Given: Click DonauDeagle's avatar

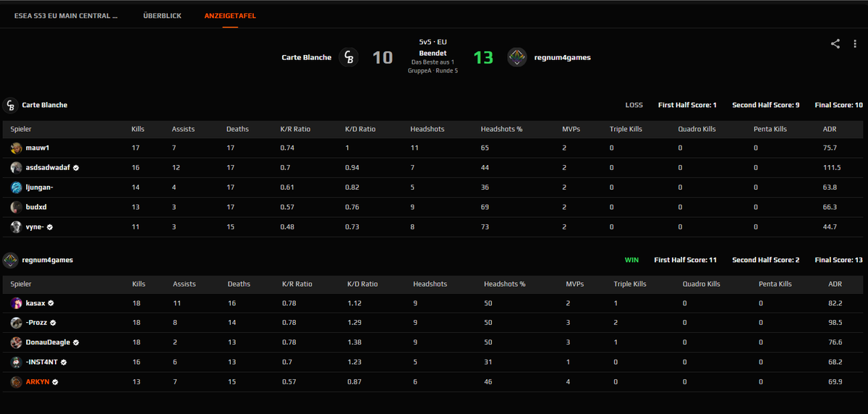Looking at the screenshot, I should 16,342.
